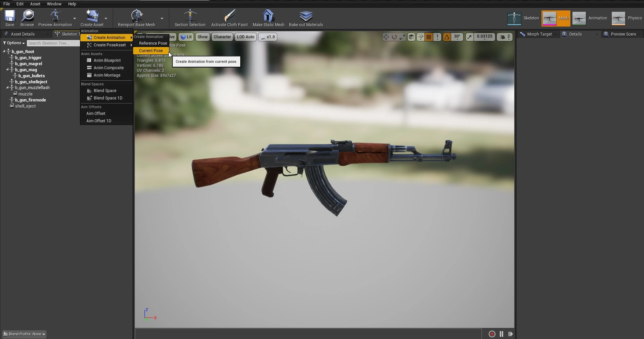Screen dimensions: 644x339
Task: Collapse the b_gun_mag bone
Action: pyautogui.click(x=7, y=70)
